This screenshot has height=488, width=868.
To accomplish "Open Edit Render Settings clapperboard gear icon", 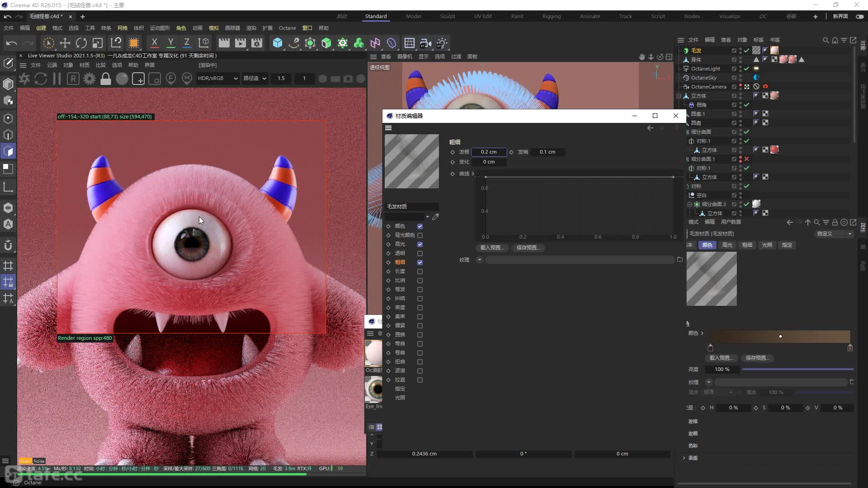I will [x=257, y=43].
